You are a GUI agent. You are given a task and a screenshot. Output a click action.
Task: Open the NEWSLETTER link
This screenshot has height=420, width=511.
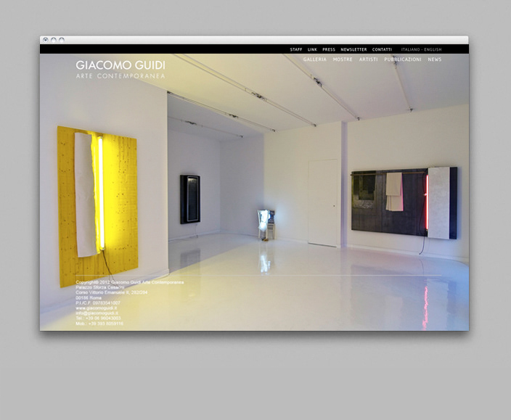point(353,49)
